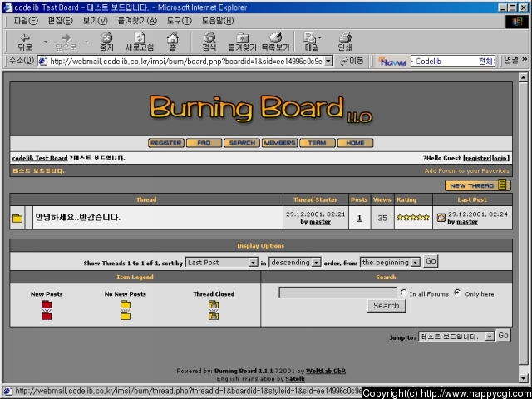Image resolution: width=532 pixels, height=399 pixels.
Task: Click the FAQ navigation button
Action: pos(204,143)
